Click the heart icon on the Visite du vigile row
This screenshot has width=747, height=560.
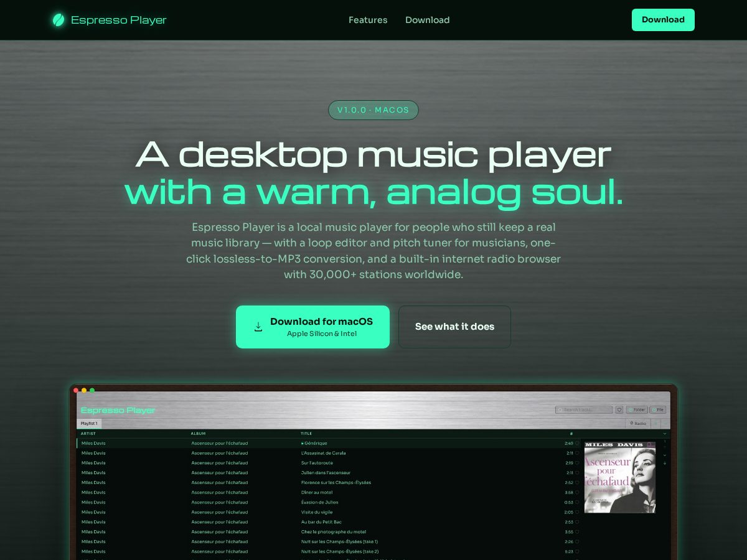coord(577,512)
